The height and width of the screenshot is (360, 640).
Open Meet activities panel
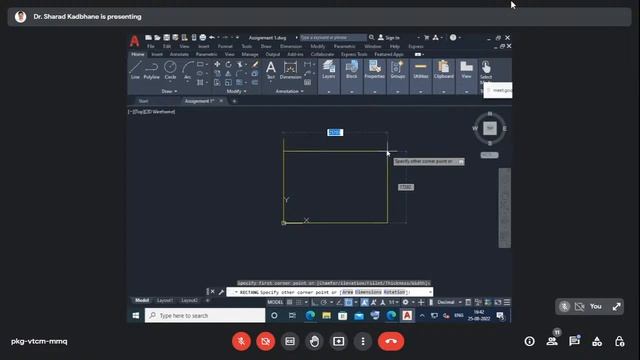pos(597,341)
